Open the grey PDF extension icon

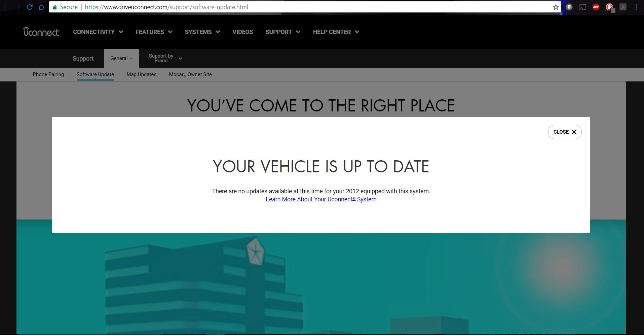click(x=623, y=7)
